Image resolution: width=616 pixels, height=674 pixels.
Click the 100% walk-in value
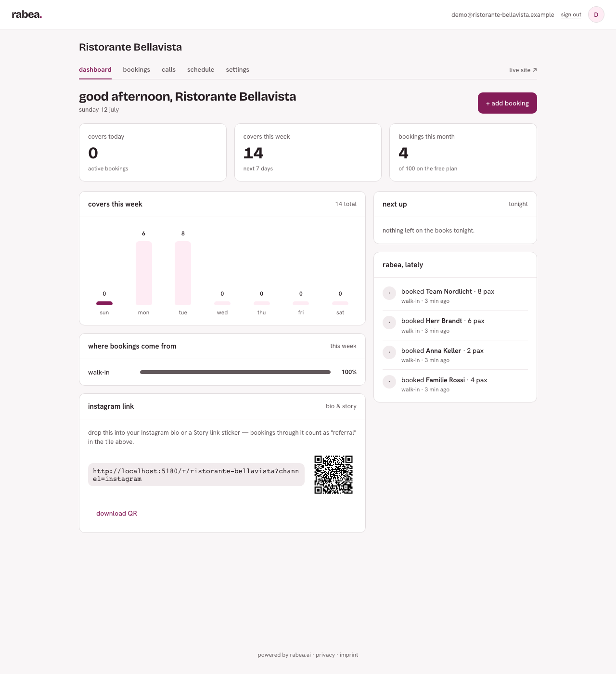tap(349, 372)
